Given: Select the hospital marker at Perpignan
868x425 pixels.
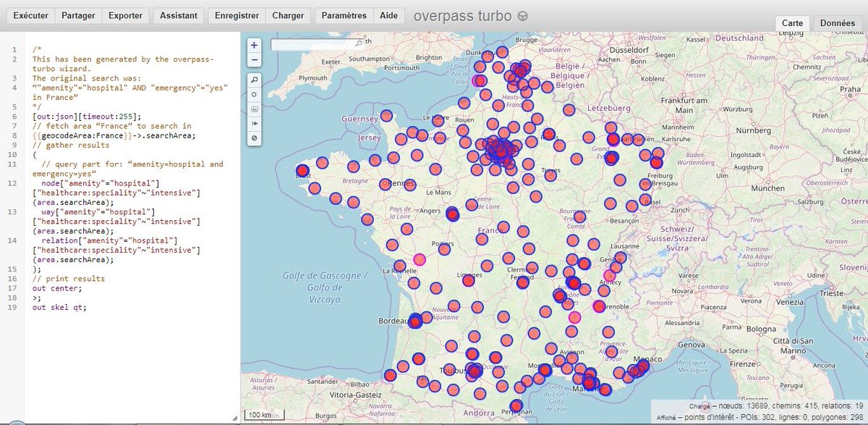Looking at the screenshot, I should pyautogui.click(x=516, y=406).
